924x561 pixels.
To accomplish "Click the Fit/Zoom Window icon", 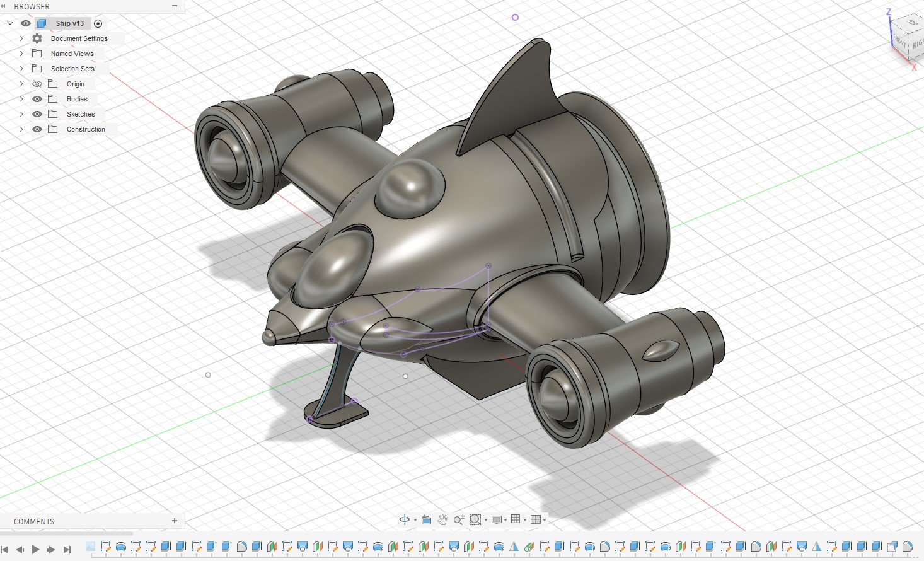I will 476,519.
